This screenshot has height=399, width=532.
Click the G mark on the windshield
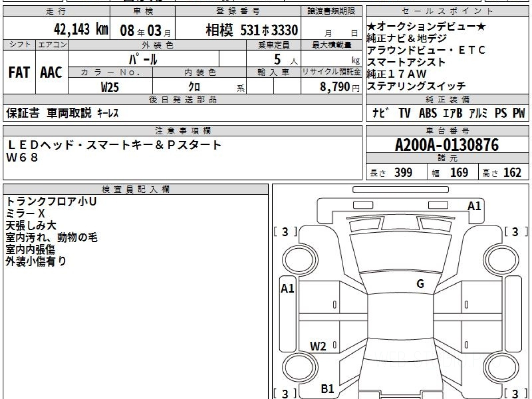tap(420, 284)
